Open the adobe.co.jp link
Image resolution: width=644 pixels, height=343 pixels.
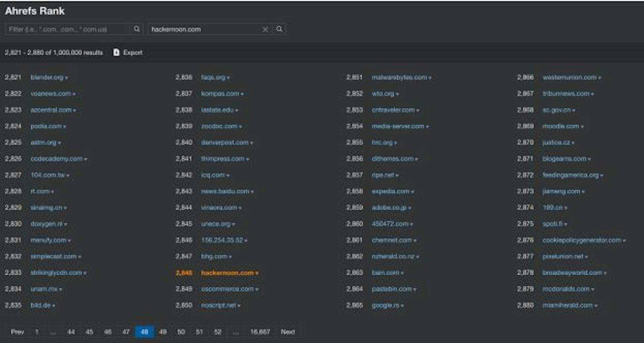click(389, 208)
